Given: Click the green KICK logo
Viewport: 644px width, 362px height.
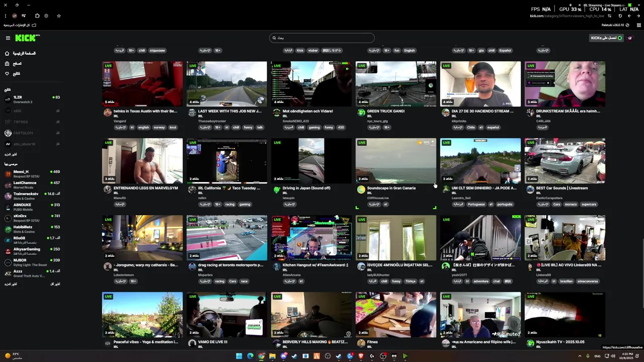Looking at the screenshot, I should point(26,38).
